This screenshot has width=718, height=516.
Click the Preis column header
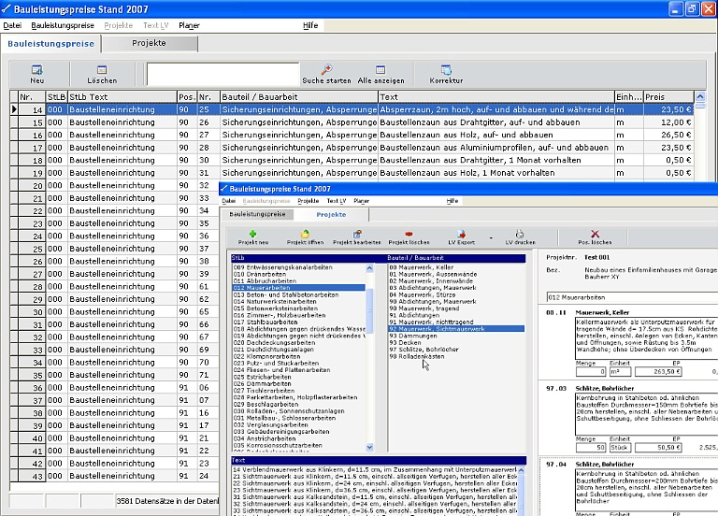click(x=667, y=97)
